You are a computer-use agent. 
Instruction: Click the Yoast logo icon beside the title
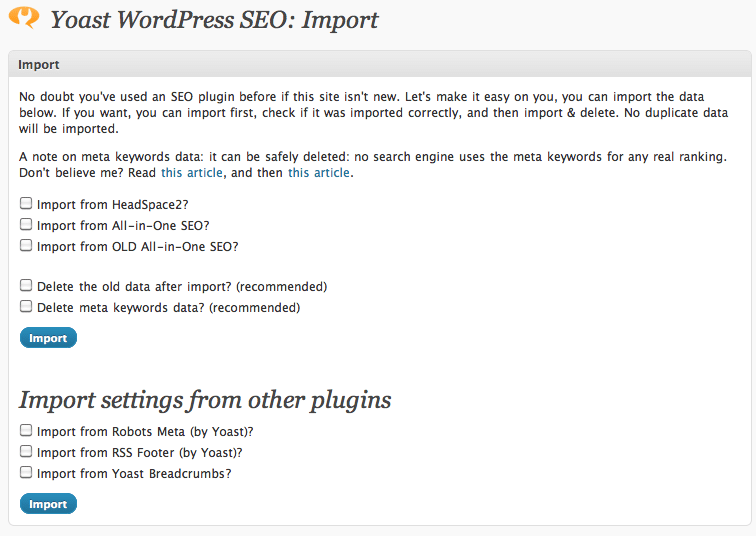click(24, 17)
